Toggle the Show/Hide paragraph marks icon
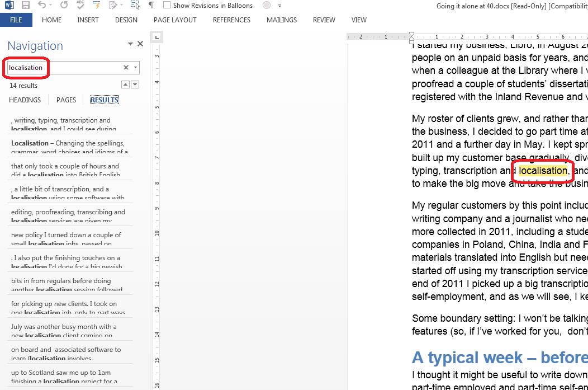 (151, 6)
